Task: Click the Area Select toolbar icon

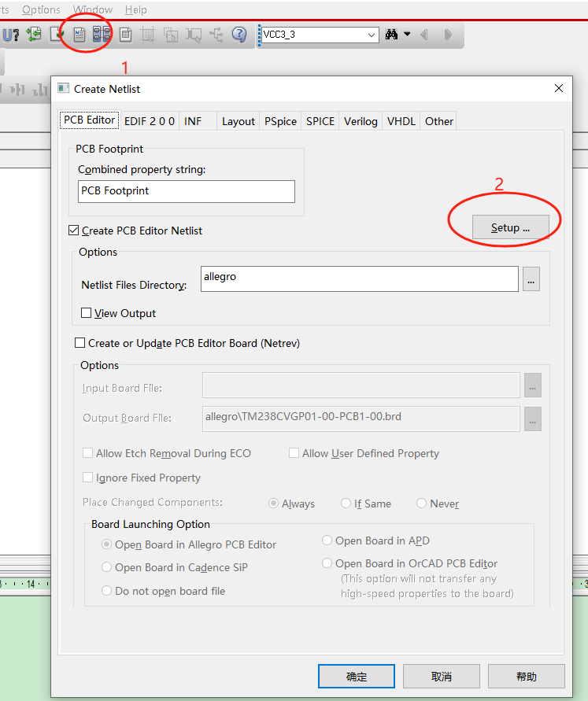Action: pos(171,35)
